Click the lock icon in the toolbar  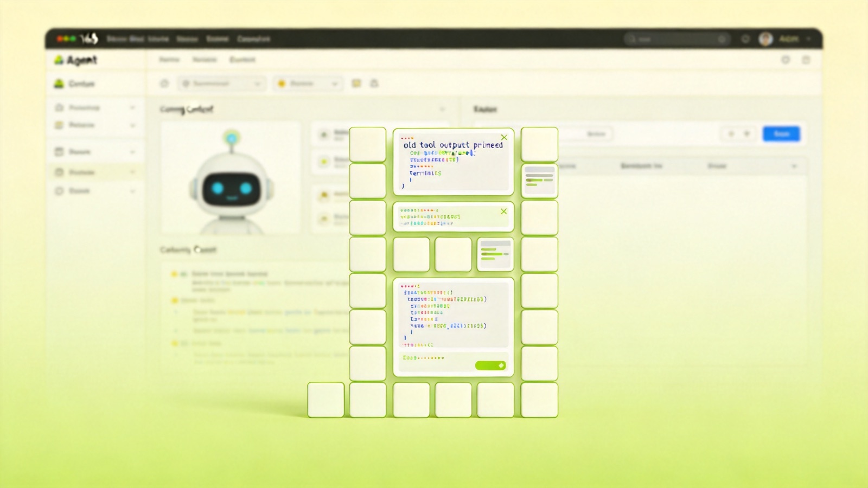374,84
